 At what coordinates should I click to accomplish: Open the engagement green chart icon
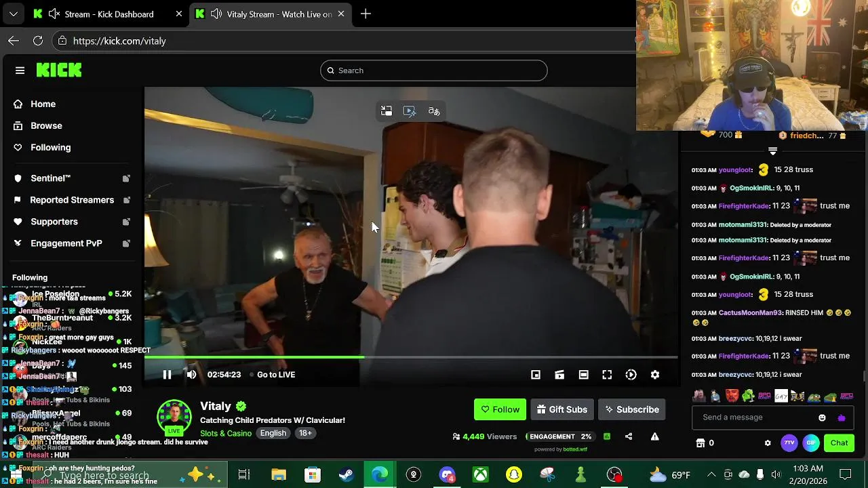[x=607, y=436]
